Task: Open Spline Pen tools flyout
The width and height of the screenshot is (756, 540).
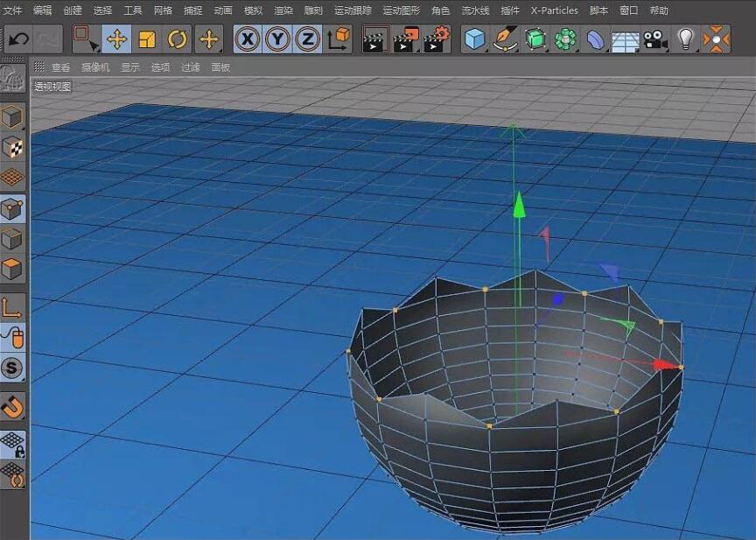Action: [505, 39]
